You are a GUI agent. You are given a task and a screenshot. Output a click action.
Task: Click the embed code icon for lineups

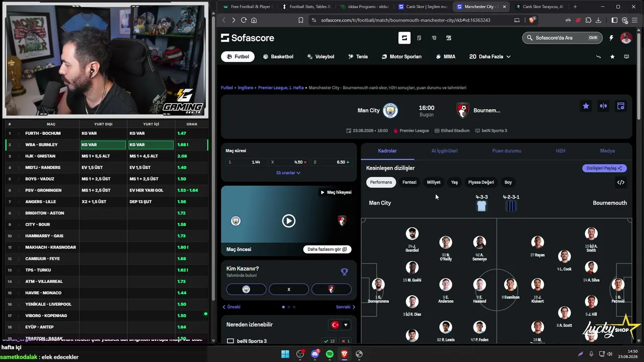(621, 183)
